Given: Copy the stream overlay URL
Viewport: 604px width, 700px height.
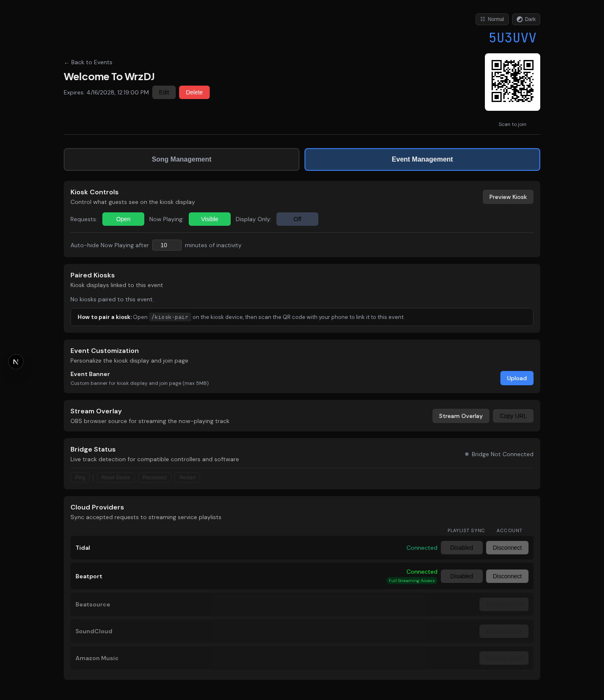Looking at the screenshot, I should point(513,416).
